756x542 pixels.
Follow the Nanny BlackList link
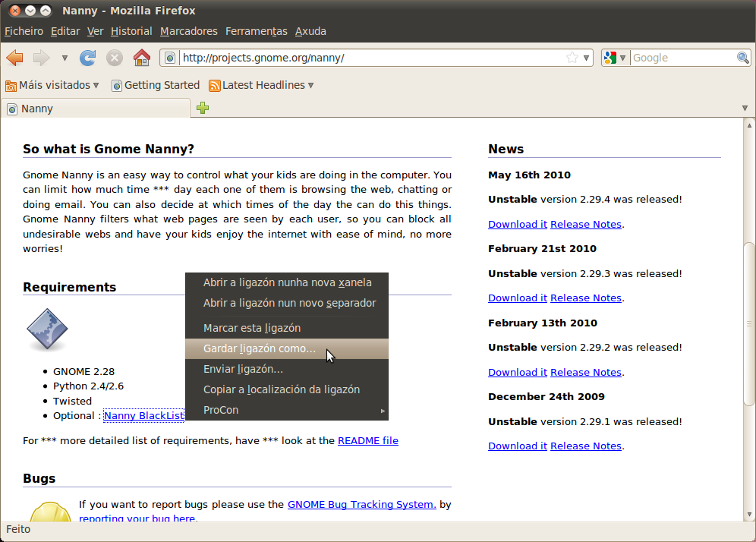click(143, 416)
